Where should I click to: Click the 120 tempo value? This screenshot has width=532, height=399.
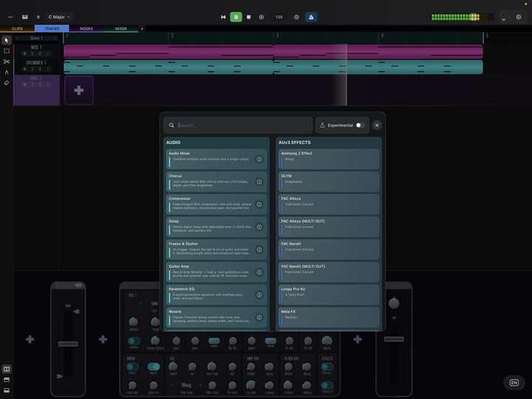(x=279, y=17)
